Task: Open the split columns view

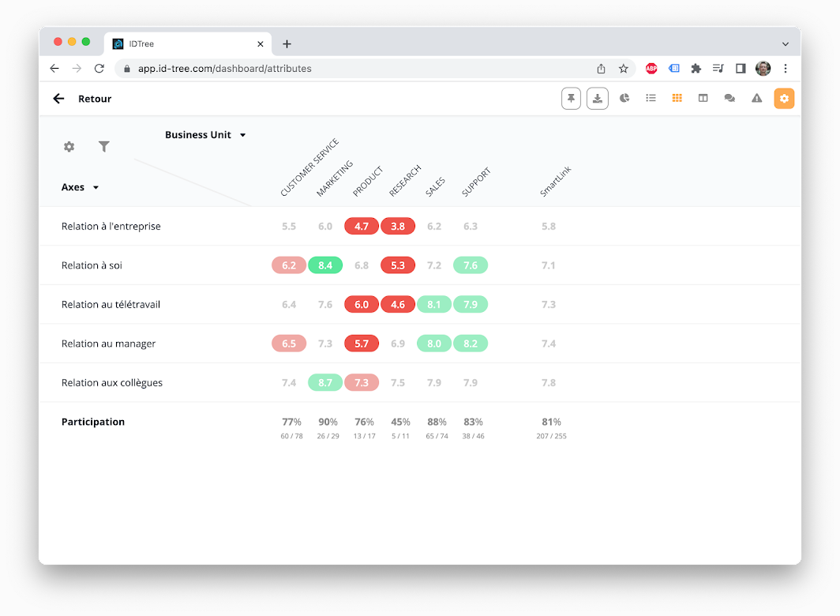Action: (703, 98)
